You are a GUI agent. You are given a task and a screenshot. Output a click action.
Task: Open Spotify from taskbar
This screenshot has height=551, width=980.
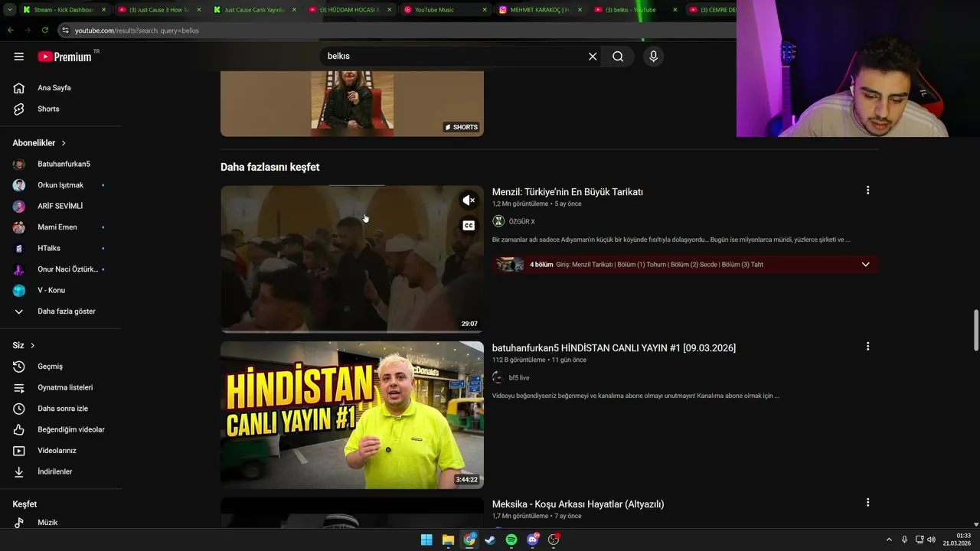[x=511, y=540]
